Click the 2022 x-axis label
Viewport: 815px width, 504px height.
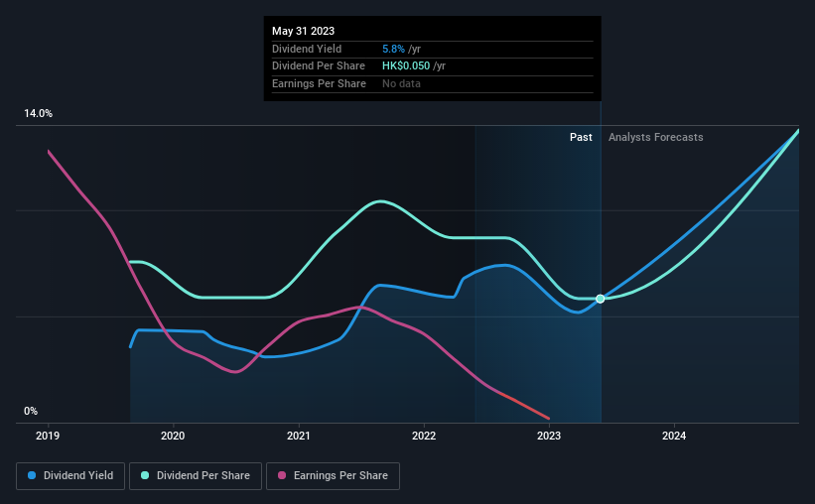click(x=424, y=436)
